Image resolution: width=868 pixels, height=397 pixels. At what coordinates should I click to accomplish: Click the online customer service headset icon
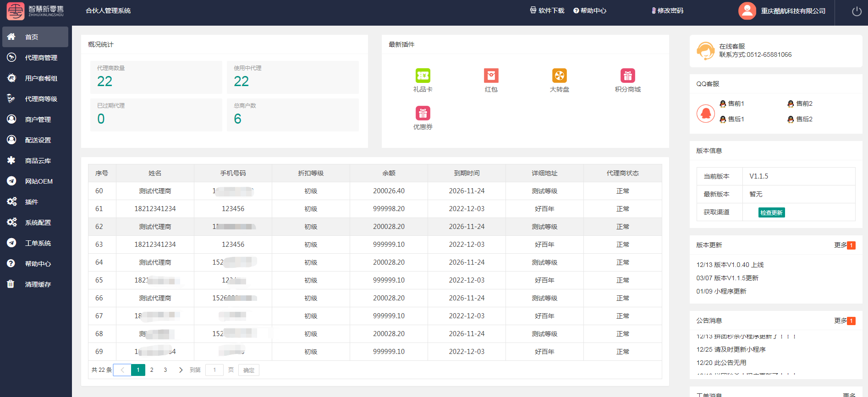[x=705, y=51]
